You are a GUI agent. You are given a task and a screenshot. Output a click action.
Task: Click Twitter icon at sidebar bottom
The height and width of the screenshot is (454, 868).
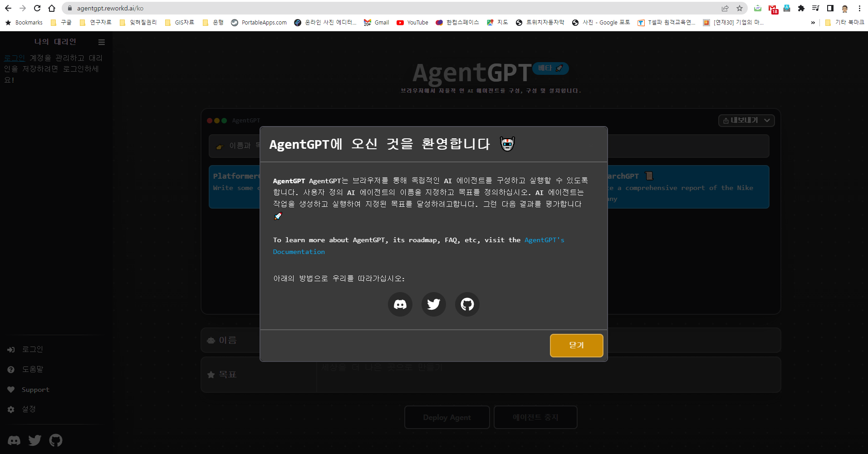click(35, 440)
